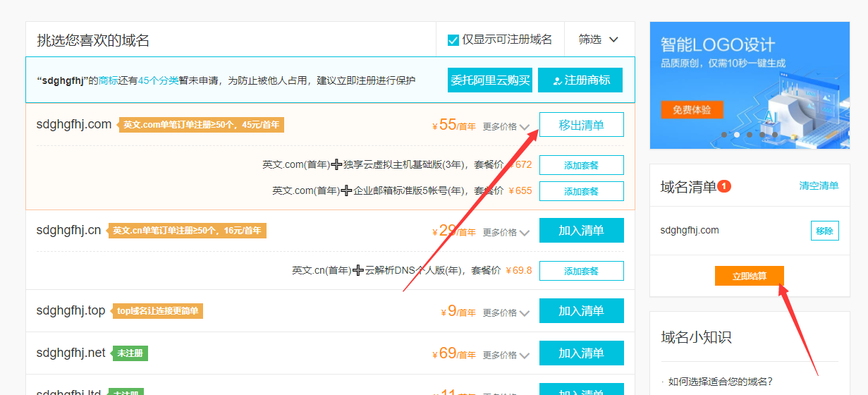The image size is (868, 395).
Task: Click 委托阿里云购买 button
Action: tap(489, 80)
